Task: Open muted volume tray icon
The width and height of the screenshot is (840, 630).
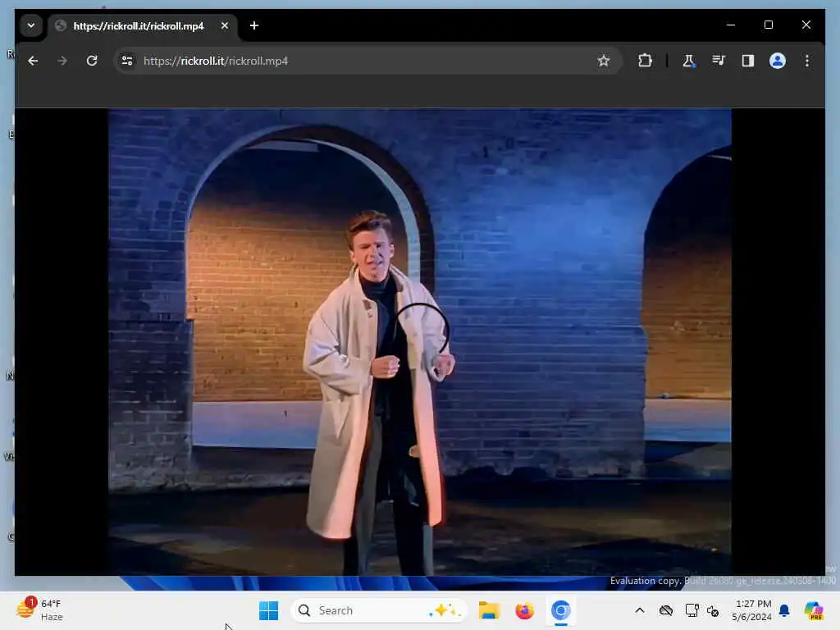Action: [713, 610]
